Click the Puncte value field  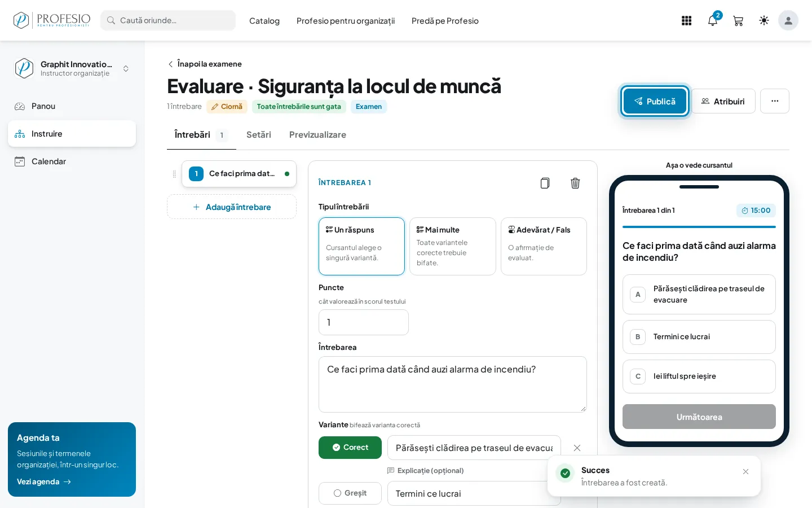coord(364,322)
